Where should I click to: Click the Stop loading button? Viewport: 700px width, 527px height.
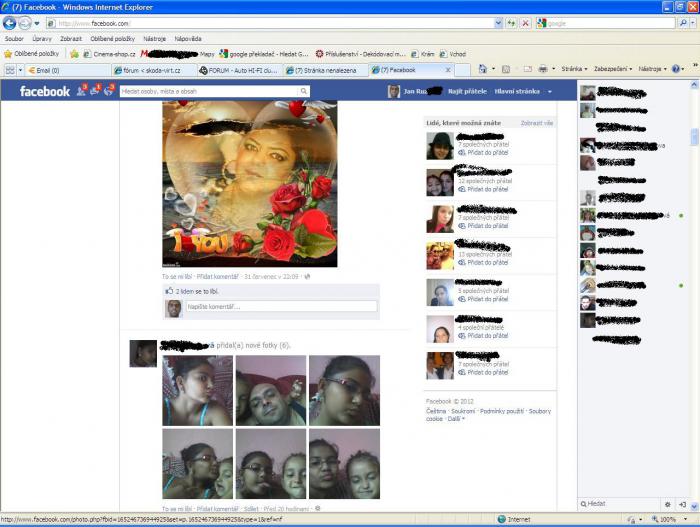pyautogui.click(x=527, y=23)
